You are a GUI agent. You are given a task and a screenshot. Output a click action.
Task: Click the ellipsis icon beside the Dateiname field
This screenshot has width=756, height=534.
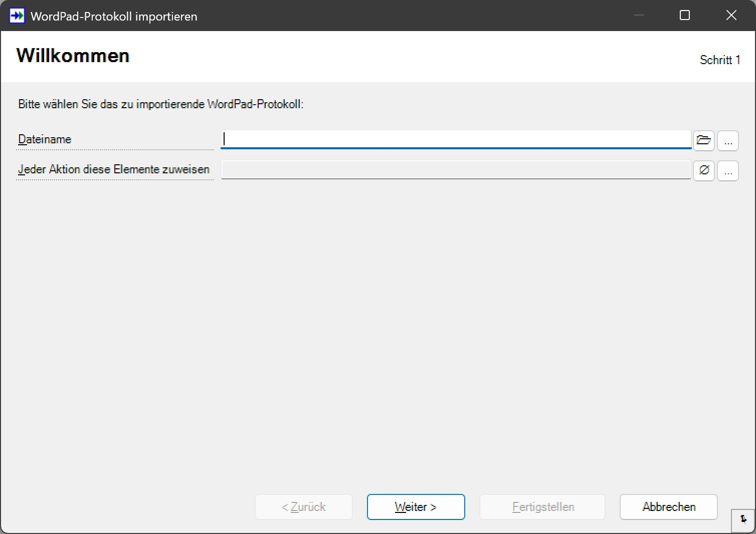click(x=728, y=141)
